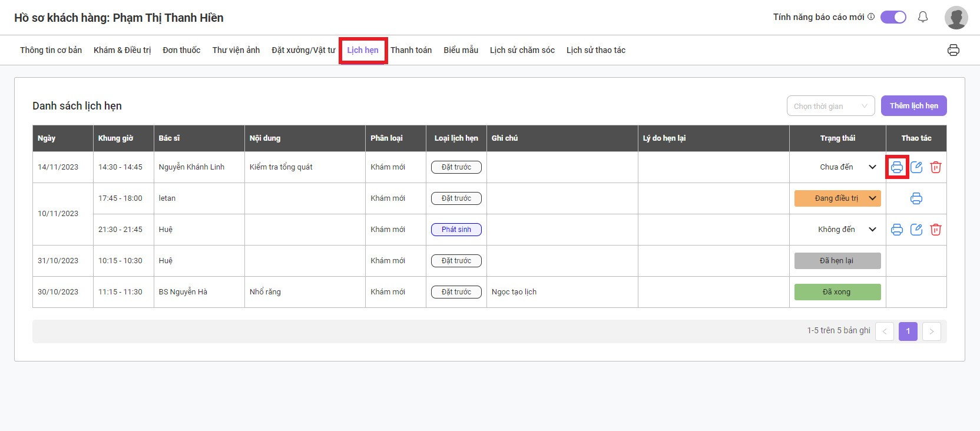Select page 1 in pagination
This screenshot has height=431, width=980.
point(908,331)
